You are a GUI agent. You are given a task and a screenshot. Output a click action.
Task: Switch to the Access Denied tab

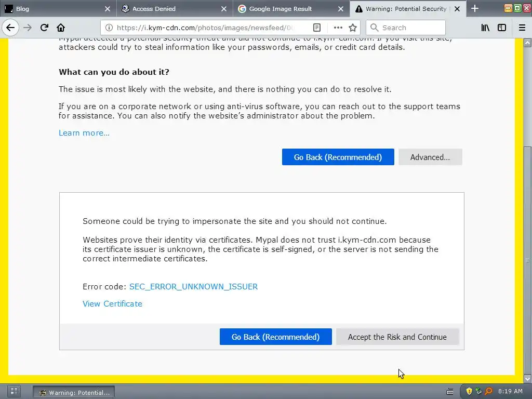(x=175, y=8)
